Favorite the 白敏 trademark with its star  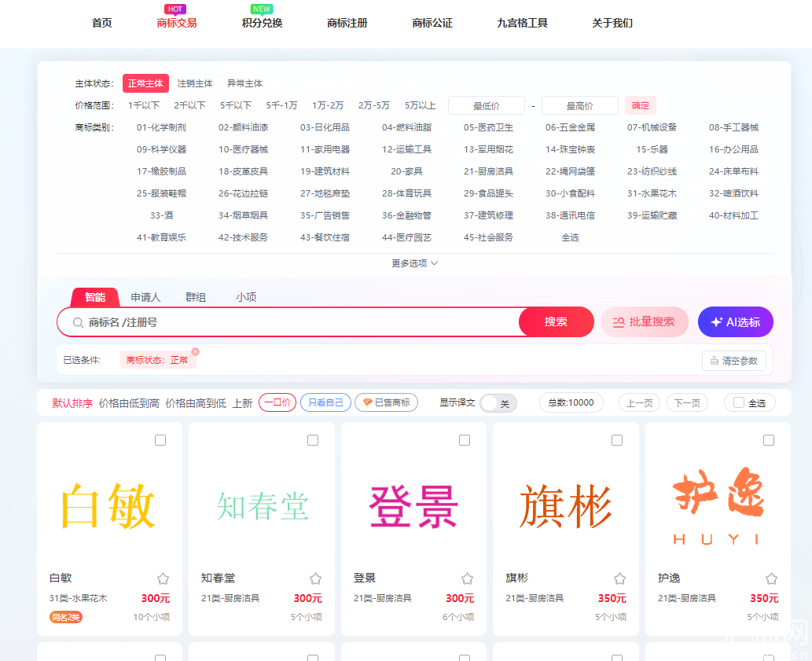[x=164, y=578]
